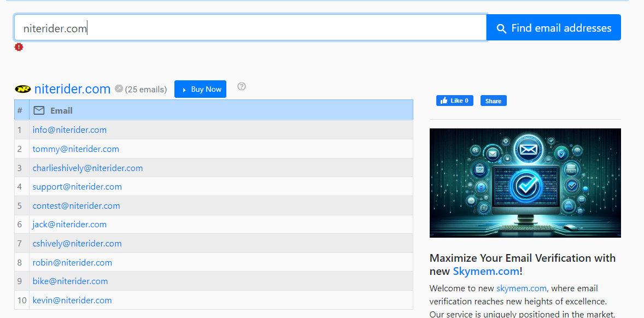Open the robin@niterider.com email link
The image size is (644, 318).
72,262
